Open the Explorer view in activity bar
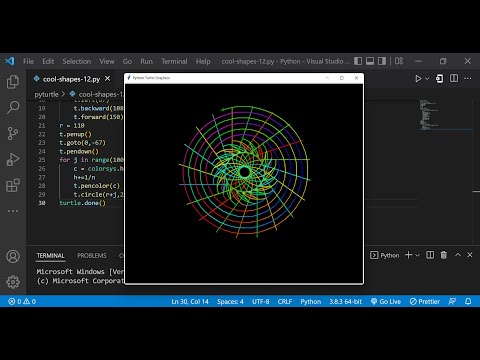 pos(13,82)
